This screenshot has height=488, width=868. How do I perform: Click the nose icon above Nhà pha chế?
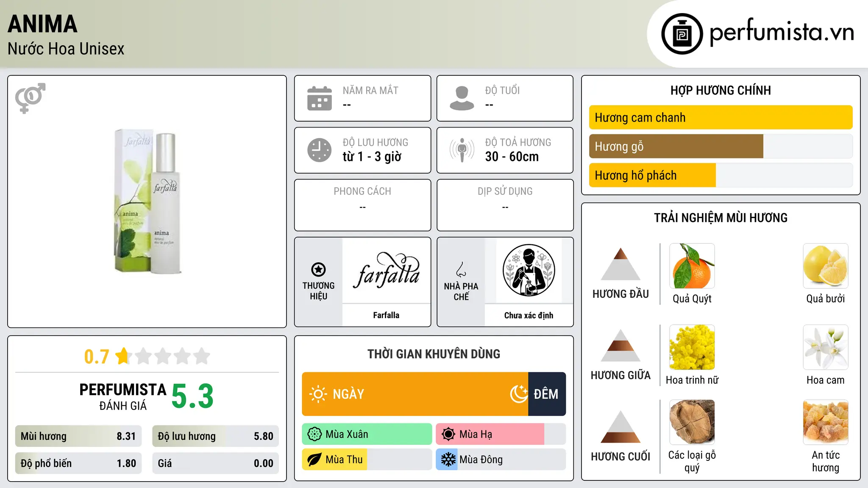tap(461, 269)
